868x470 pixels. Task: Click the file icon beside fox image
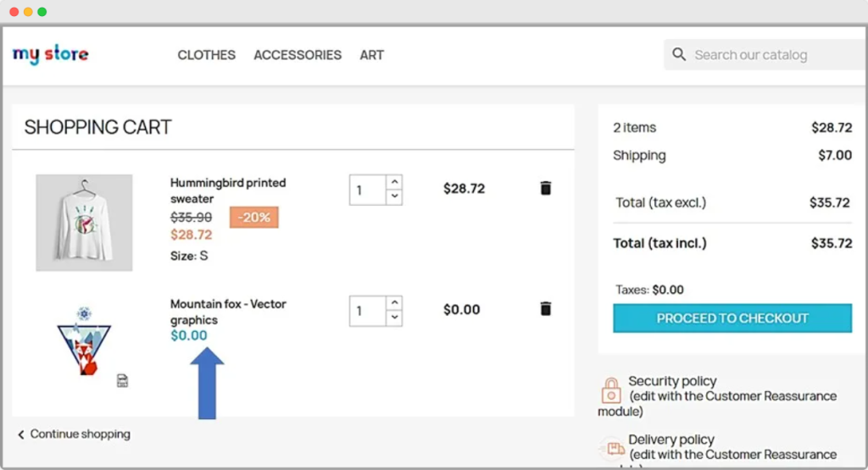click(122, 381)
